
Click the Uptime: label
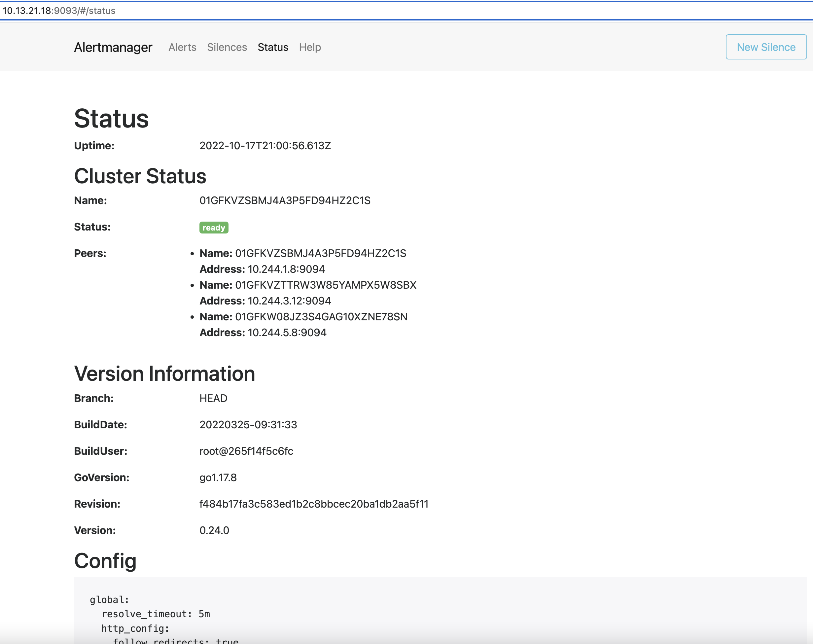tap(94, 146)
